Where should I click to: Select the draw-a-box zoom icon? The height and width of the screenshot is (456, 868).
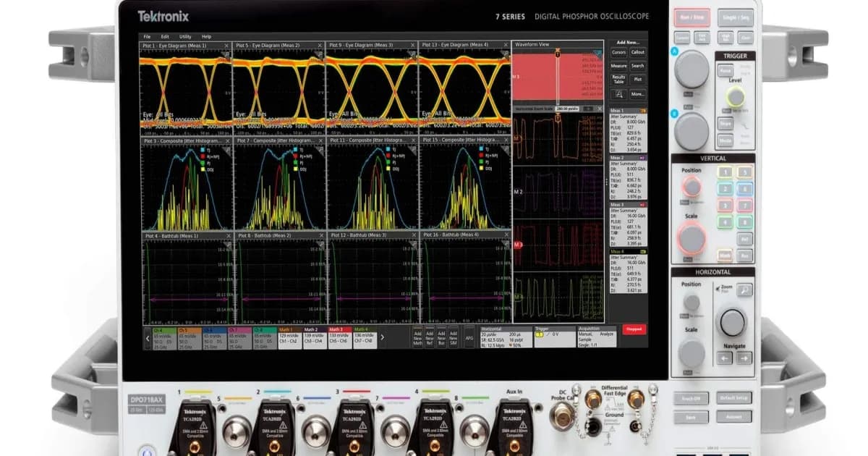click(618, 94)
